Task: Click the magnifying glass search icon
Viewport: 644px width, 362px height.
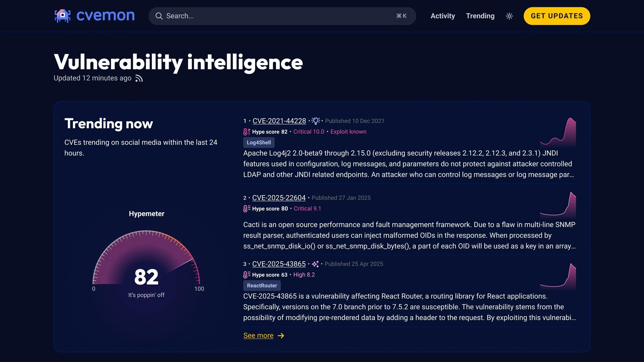Action: click(x=159, y=16)
